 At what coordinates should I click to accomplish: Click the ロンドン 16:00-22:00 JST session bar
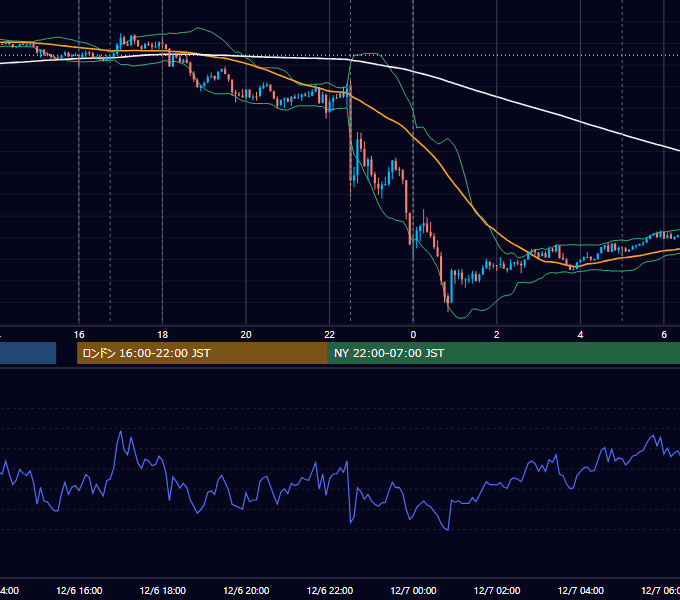click(202, 353)
